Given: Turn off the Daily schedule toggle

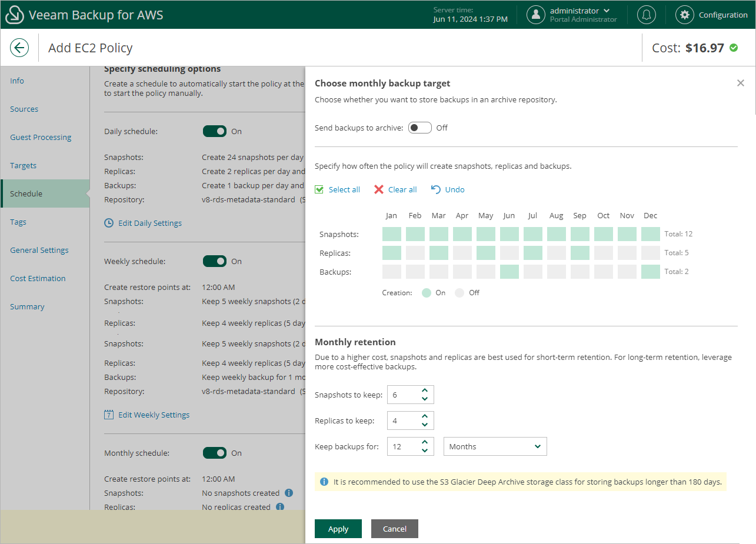Looking at the screenshot, I should [x=215, y=131].
